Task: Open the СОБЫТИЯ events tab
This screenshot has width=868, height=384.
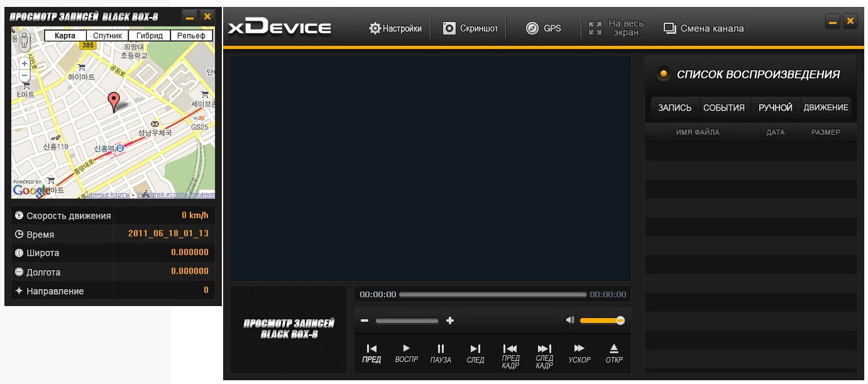Action: pyautogui.click(x=724, y=107)
